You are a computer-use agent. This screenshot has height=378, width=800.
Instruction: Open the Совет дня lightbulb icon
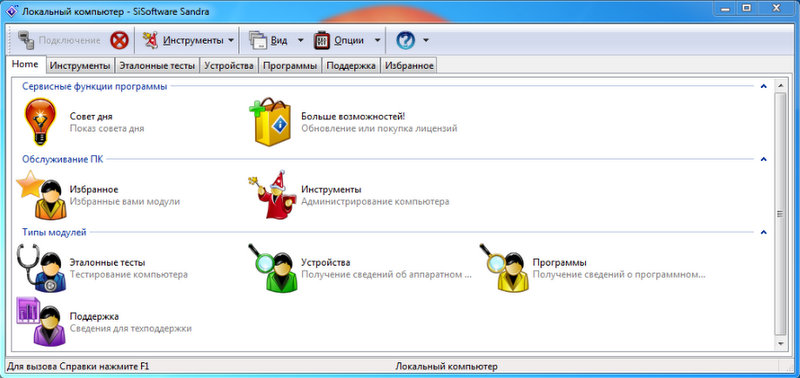pos(41,122)
